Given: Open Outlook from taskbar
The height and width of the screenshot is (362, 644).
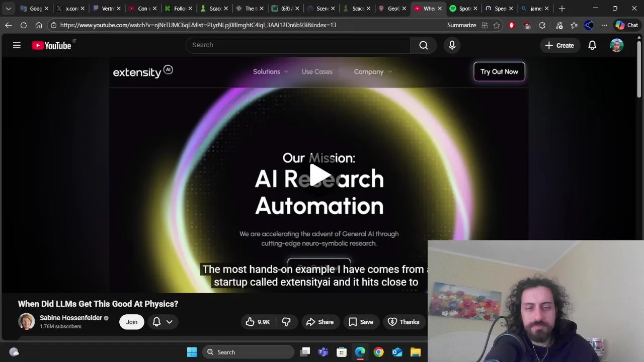Looking at the screenshot, I should [397, 352].
